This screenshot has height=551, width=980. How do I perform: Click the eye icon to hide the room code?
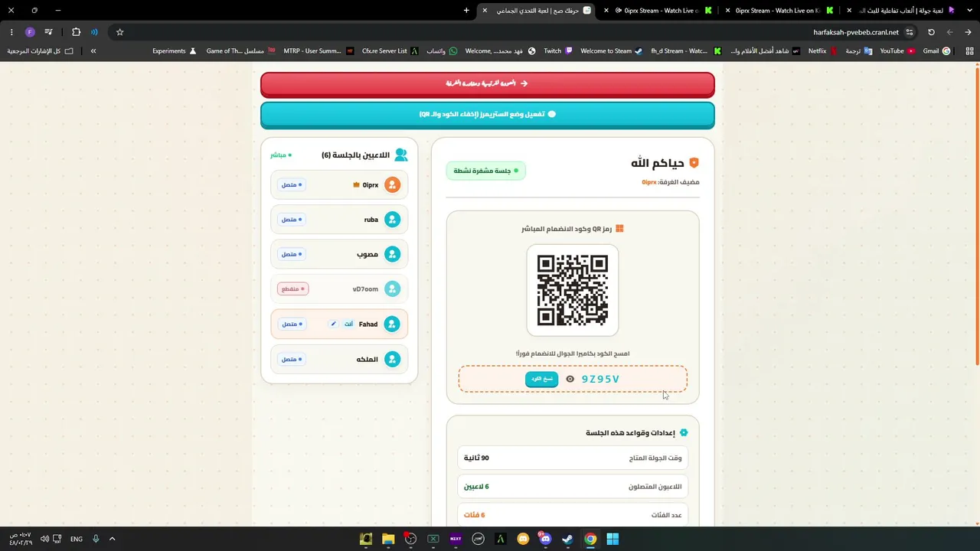[570, 379]
